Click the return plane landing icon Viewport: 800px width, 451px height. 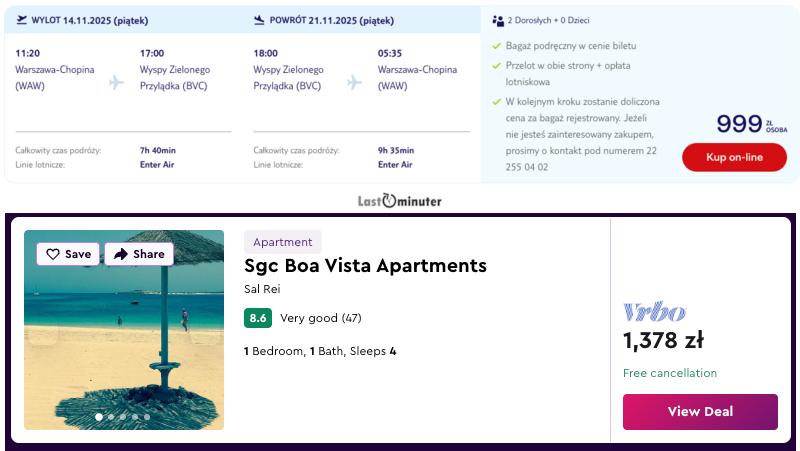click(x=260, y=19)
